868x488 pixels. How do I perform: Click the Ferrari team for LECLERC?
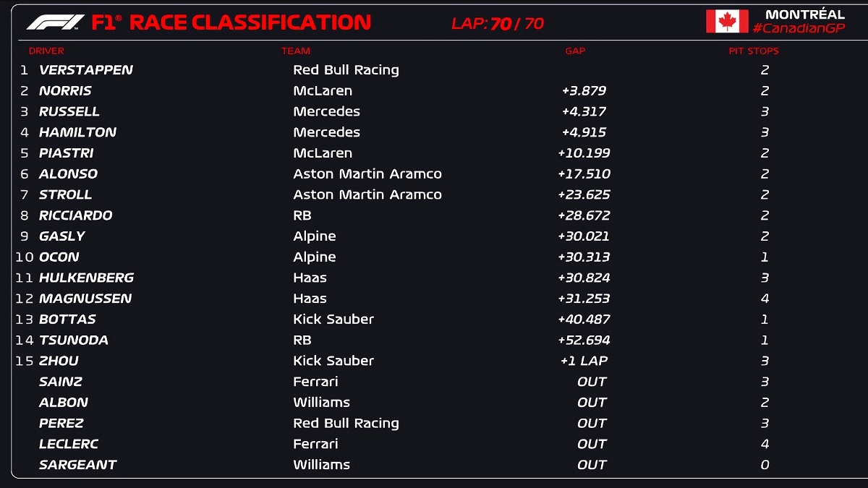(x=315, y=444)
